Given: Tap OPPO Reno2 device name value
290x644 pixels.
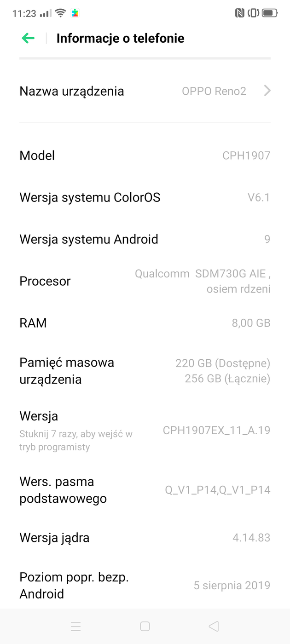Looking at the screenshot, I should (214, 91).
